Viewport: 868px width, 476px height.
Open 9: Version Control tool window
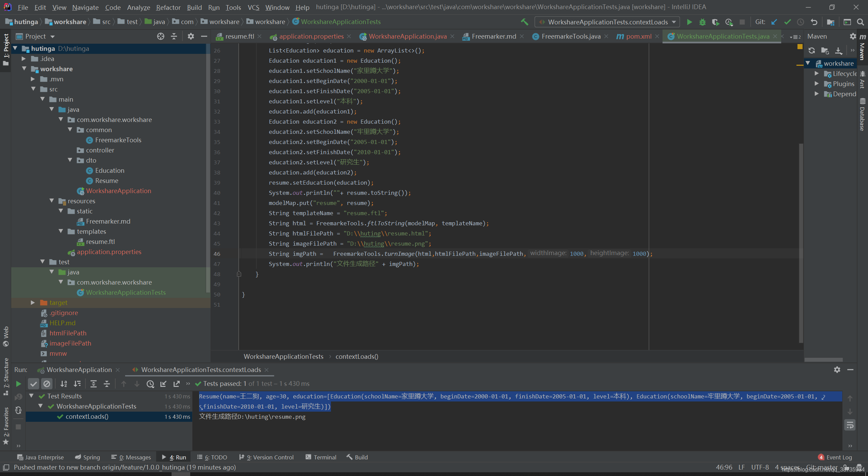click(x=266, y=457)
